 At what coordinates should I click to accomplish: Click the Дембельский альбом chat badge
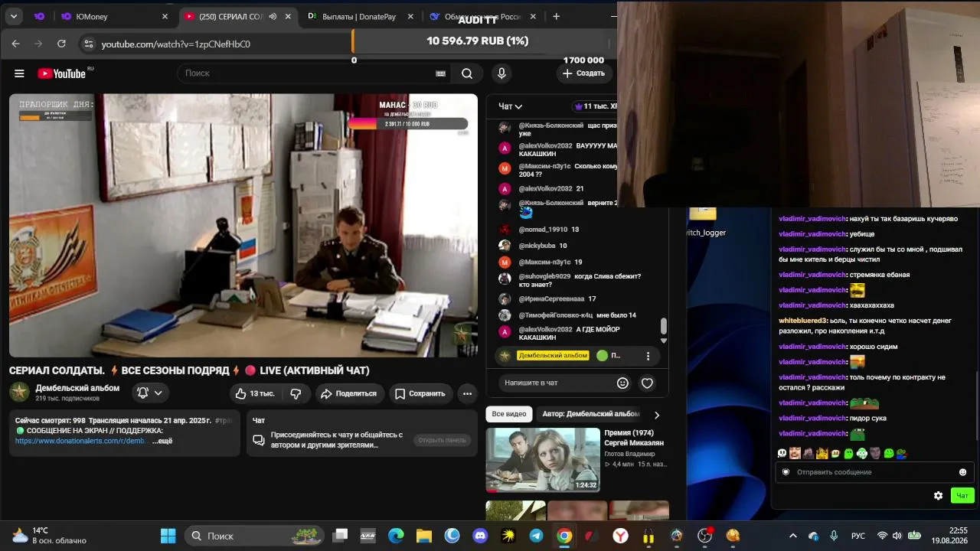pyautogui.click(x=553, y=356)
